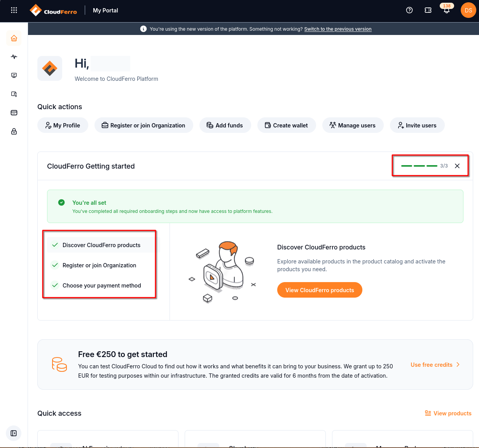The height and width of the screenshot is (448, 479).
Task: Click Register or join Organization quick action
Action: (144, 125)
